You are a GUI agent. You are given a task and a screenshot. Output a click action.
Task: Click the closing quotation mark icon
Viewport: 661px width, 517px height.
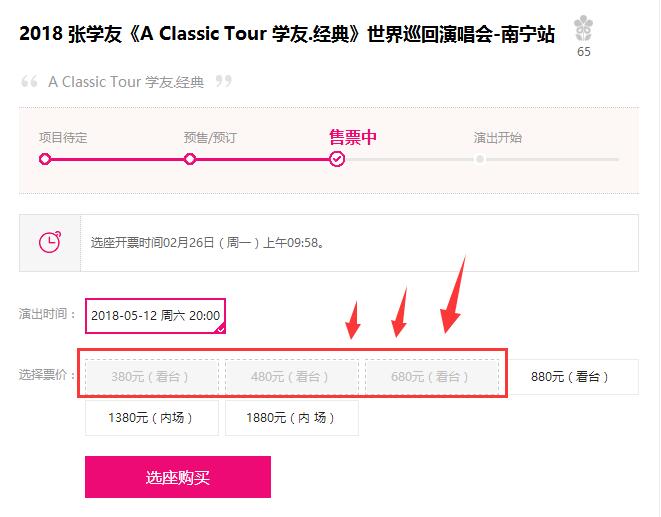tap(224, 81)
